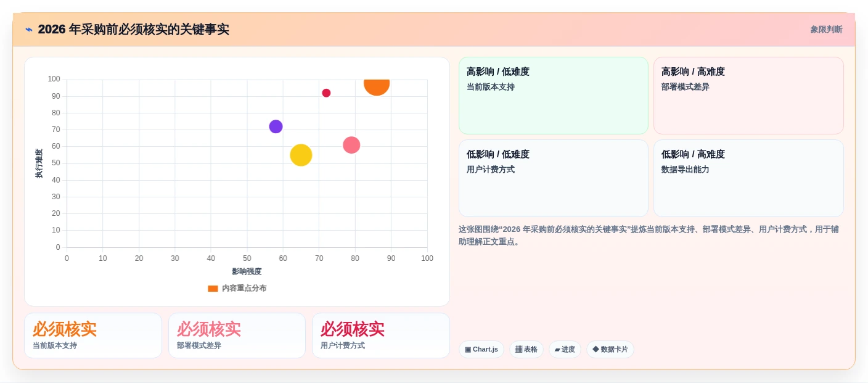This screenshot has width=868, height=383.
Task: Select the 进度 tag chip
Action: 565,350
